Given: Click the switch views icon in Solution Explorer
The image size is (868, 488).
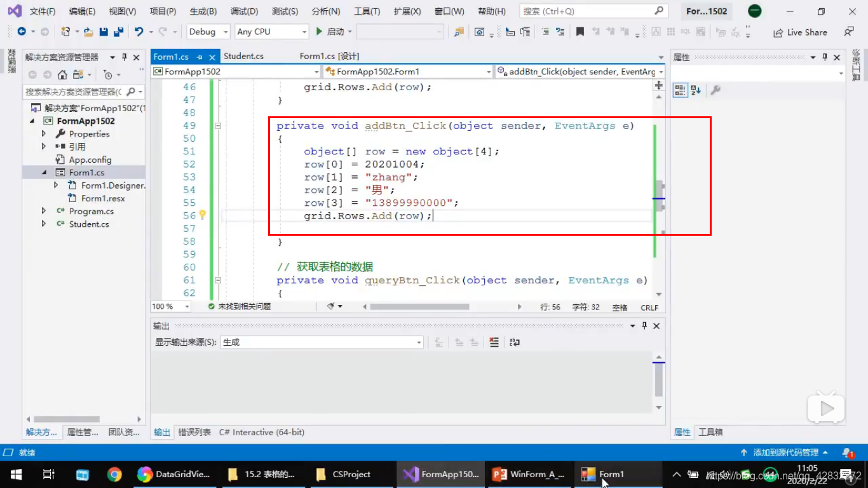Looking at the screenshot, I should click(x=78, y=74).
